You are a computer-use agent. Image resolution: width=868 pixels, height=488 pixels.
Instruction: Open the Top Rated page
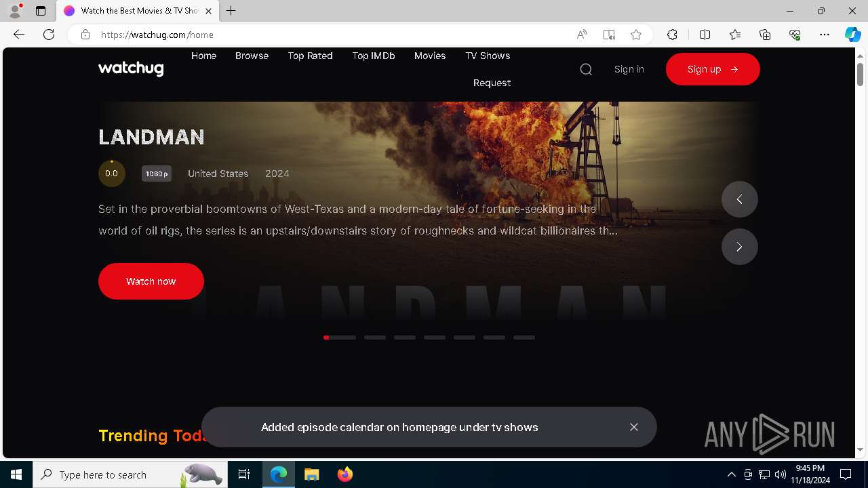[x=310, y=56]
